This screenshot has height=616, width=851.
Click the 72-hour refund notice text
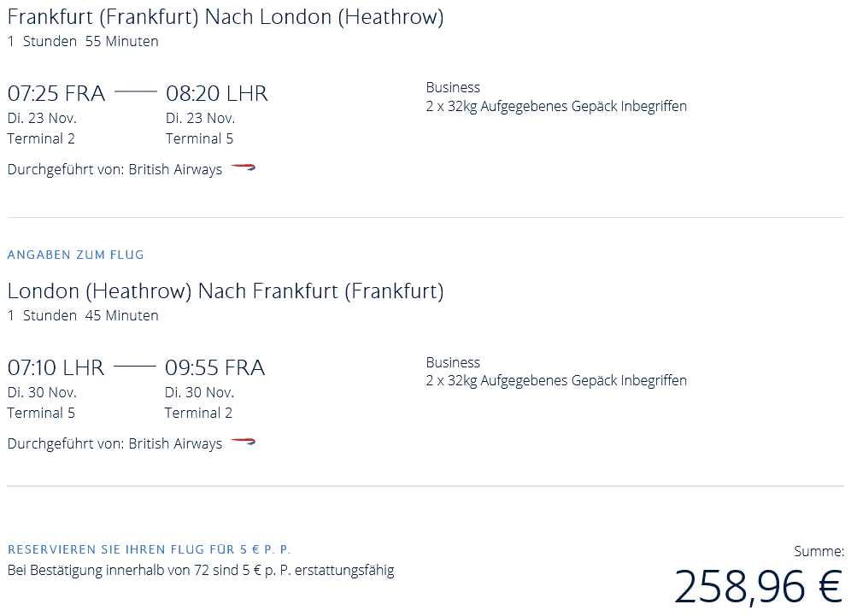201,570
